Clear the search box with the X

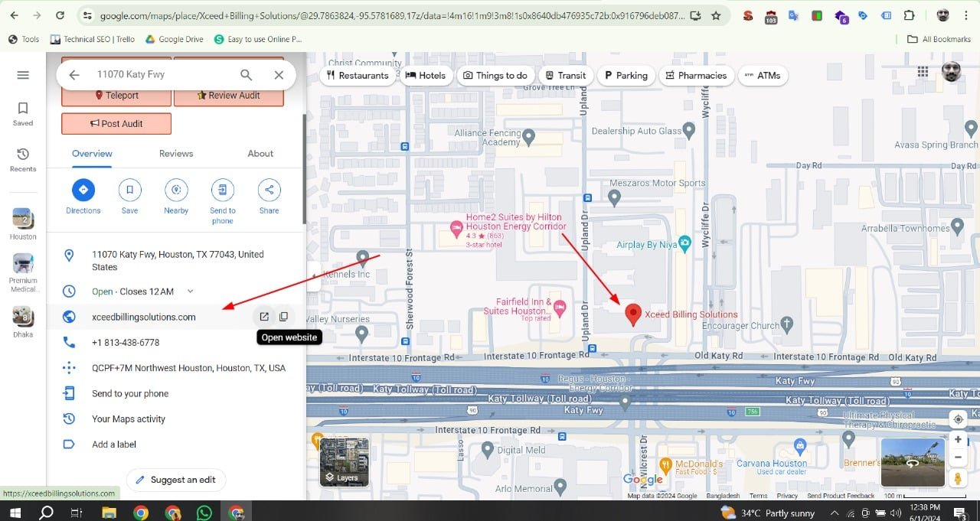(x=279, y=75)
